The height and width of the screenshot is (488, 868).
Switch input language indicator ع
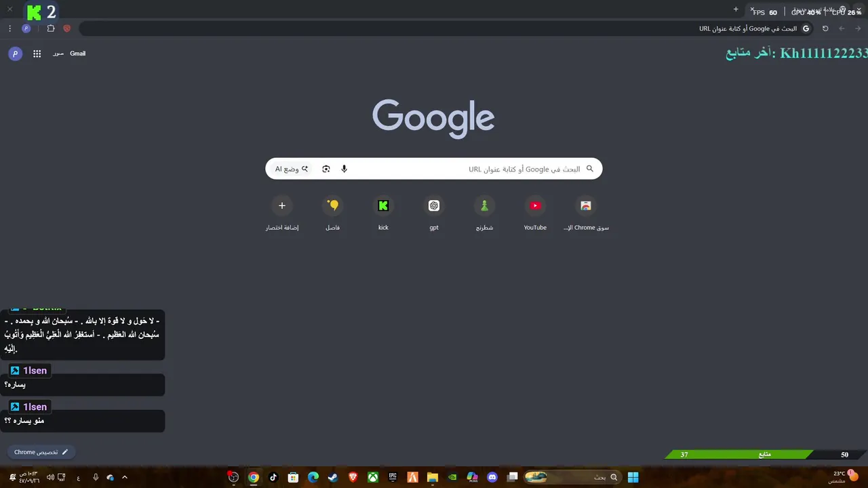pos(79,477)
